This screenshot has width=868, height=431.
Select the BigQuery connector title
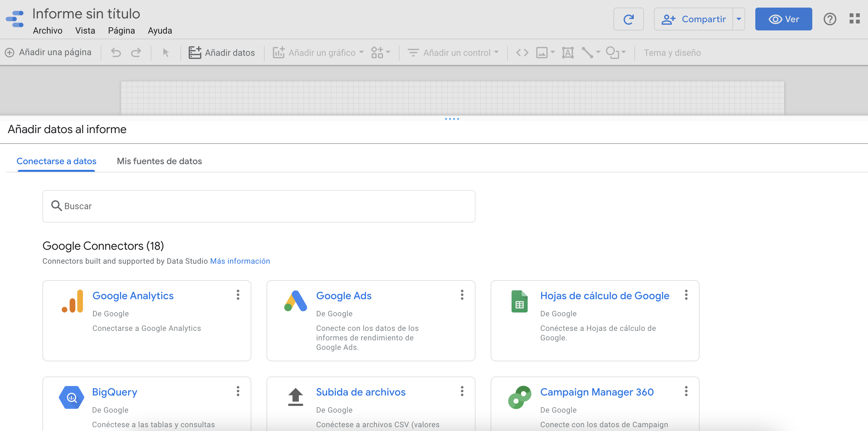(115, 392)
